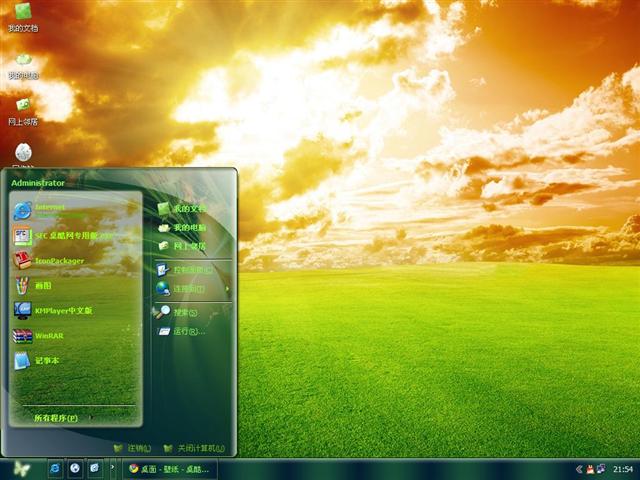Viewport: 640px width, 480px height.
Task: Click the globe quick launch icon
Action: tap(75, 468)
